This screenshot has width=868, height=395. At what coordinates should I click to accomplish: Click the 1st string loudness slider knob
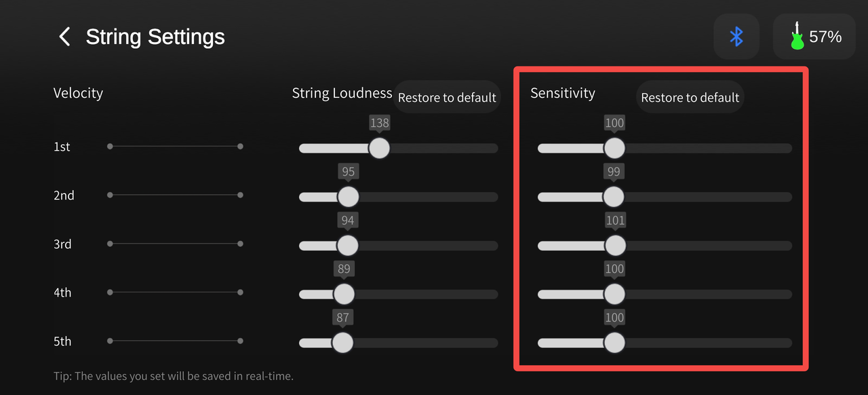(379, 148)
